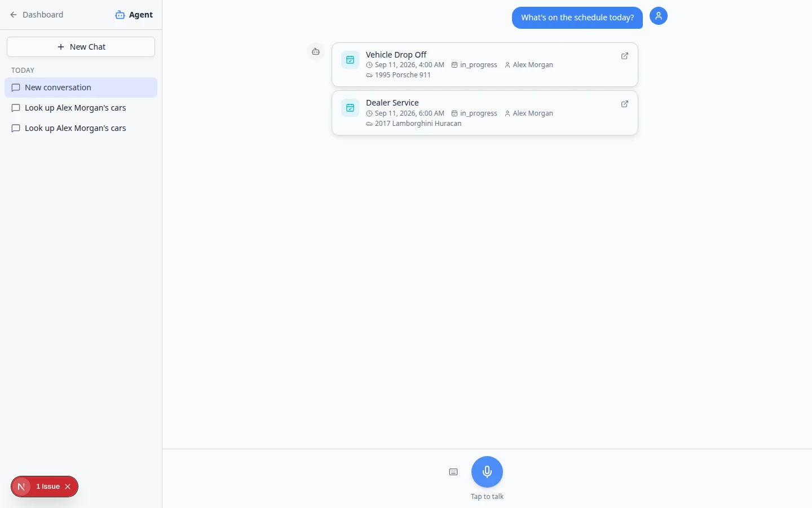Click the Tap to talk label

[x=487, y=497]
